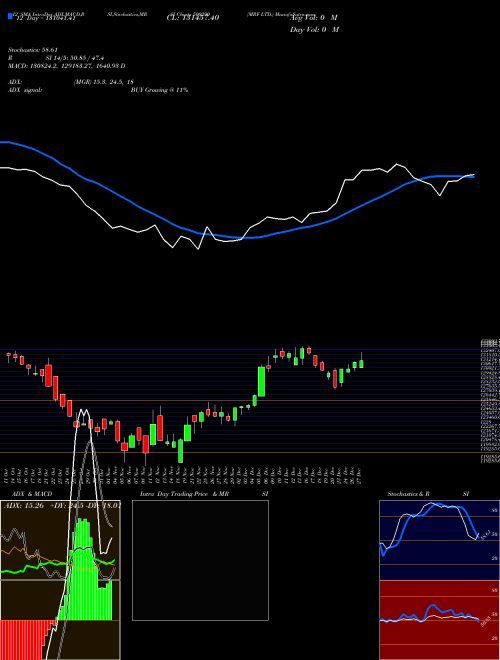Image resolution: width=500 pixels, height=660 pixels.
Task: Click the lower red RSI chart panel
Action: tap(439, 620)
